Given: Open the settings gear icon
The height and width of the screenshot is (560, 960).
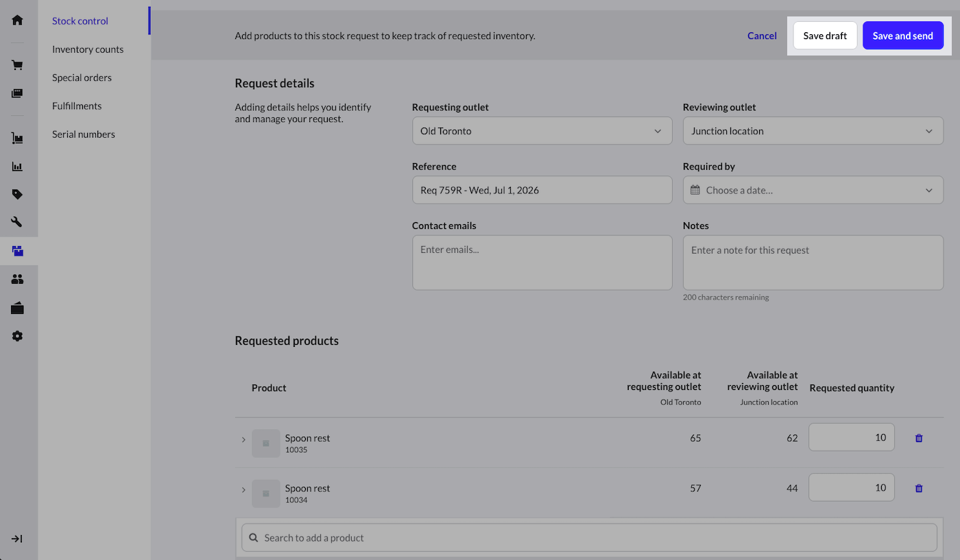Looking at the screenshot, I should [17, 336].
